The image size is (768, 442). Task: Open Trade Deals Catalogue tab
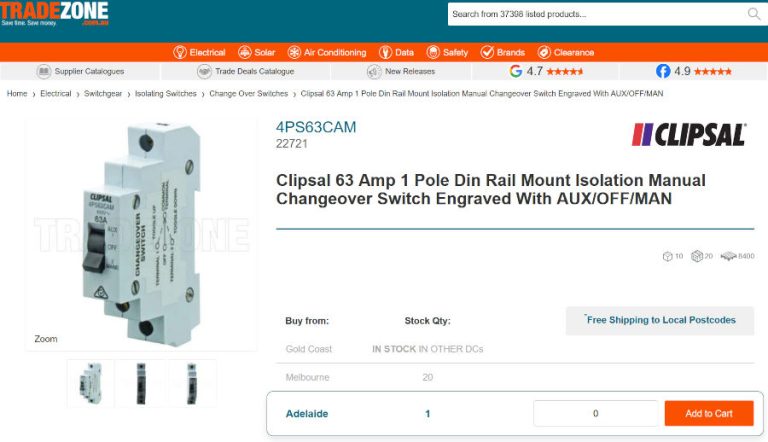click(x=246, y=72)
